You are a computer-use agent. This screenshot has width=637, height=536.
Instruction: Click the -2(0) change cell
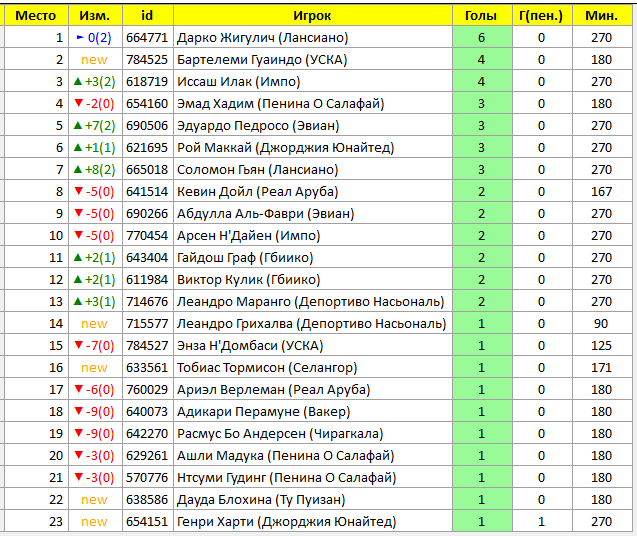tap(95, 104)
